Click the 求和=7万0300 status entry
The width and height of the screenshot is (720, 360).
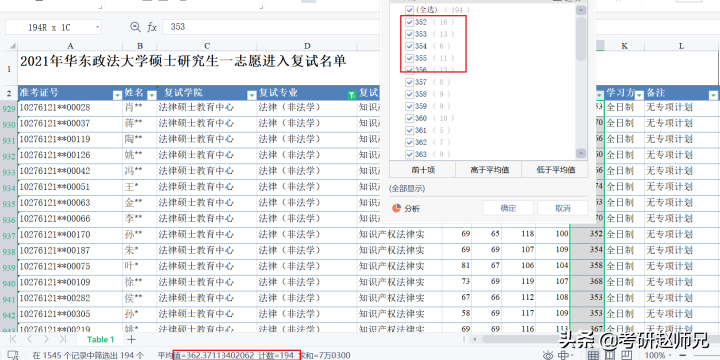tap(325, 355)
